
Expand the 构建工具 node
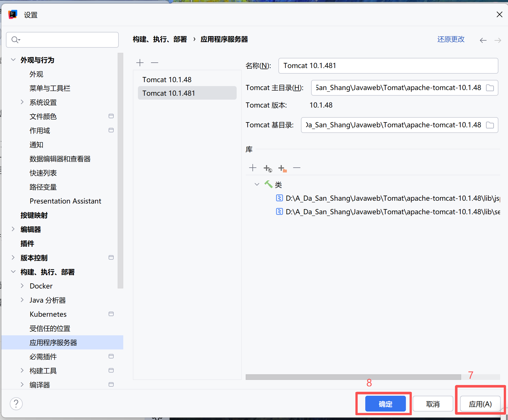coord(22,370)
